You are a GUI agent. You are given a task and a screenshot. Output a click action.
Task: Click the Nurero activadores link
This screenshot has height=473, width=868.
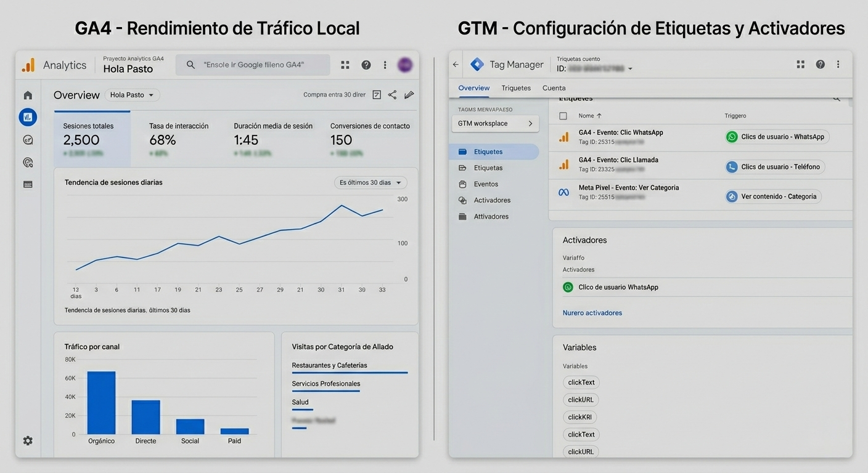(592, 313)
